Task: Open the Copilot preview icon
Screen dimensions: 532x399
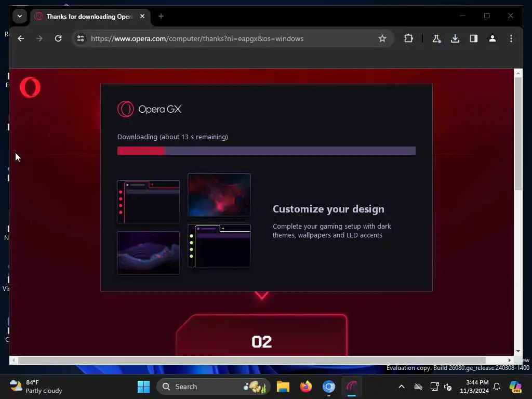Action: [515, 387]
